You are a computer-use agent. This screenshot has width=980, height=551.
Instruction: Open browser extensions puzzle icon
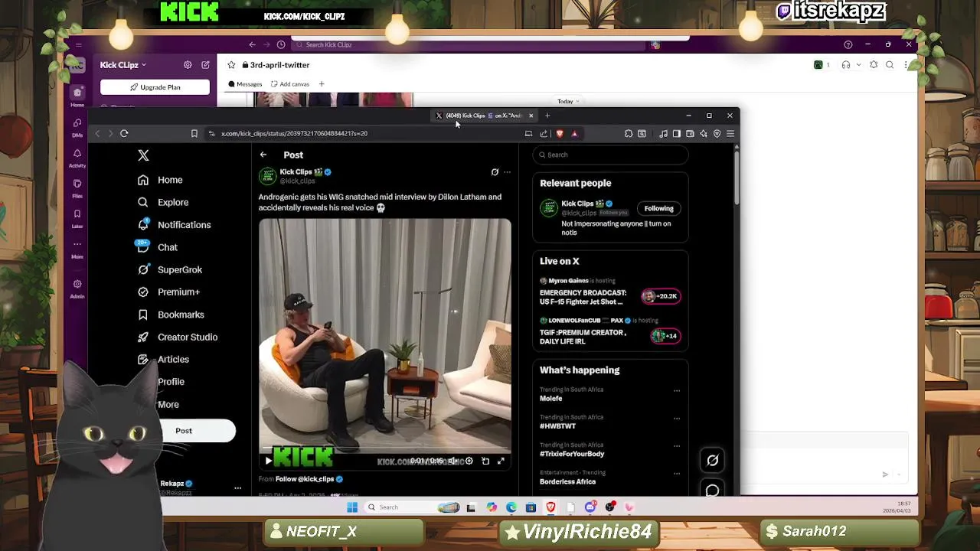629,133
